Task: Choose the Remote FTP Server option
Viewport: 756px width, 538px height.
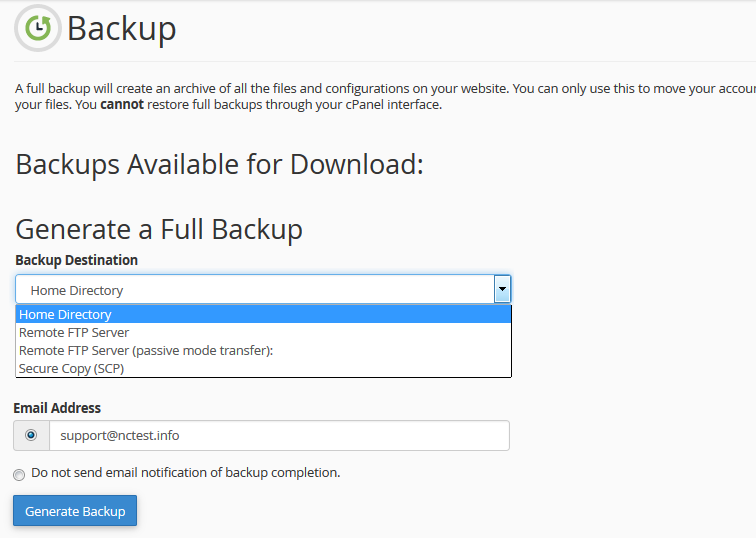Action: click(x=74, y=332)
